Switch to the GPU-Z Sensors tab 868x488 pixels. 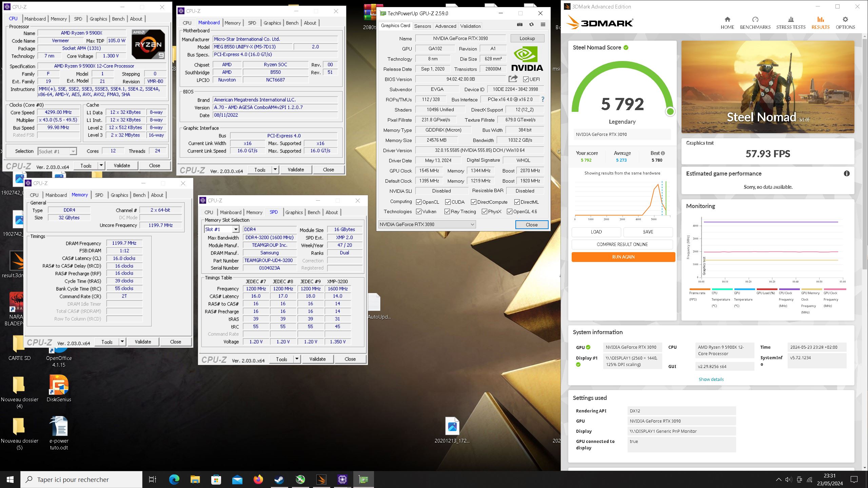(x=422, y=26)
